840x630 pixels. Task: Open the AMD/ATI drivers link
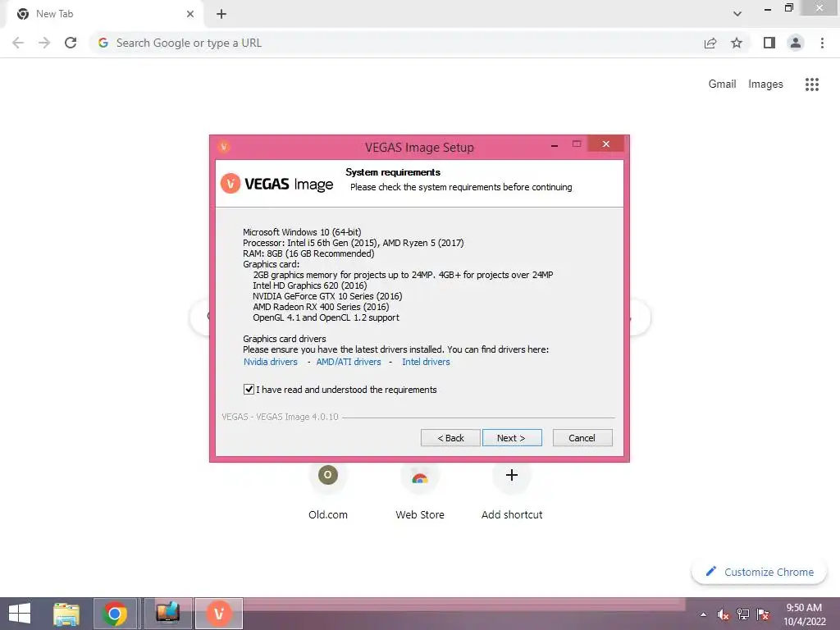[349, 362]
